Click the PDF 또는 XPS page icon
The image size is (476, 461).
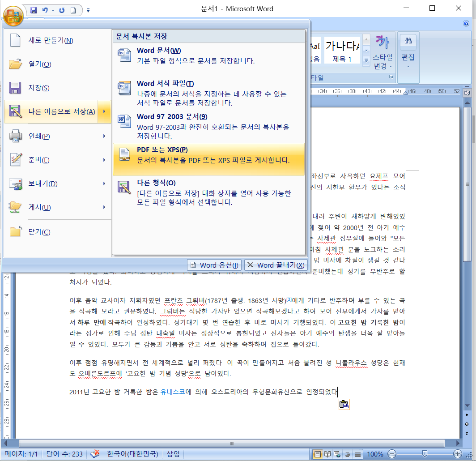124,154
